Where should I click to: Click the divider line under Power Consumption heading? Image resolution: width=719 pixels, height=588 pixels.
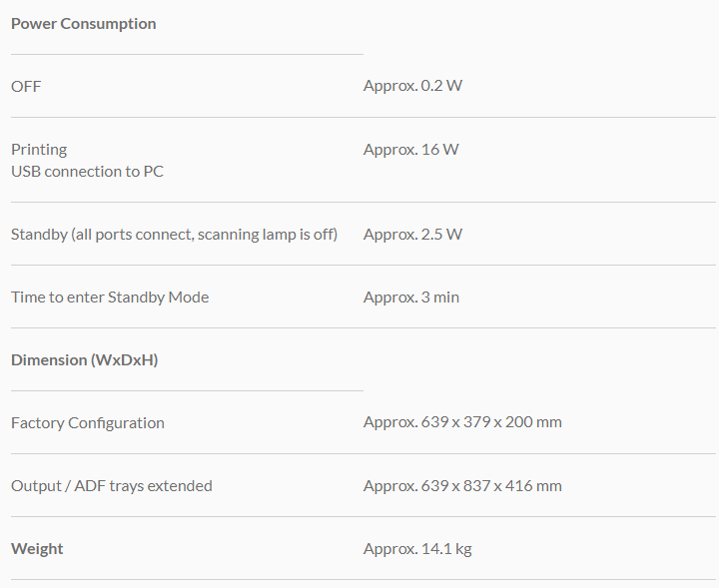click(187, 54)
